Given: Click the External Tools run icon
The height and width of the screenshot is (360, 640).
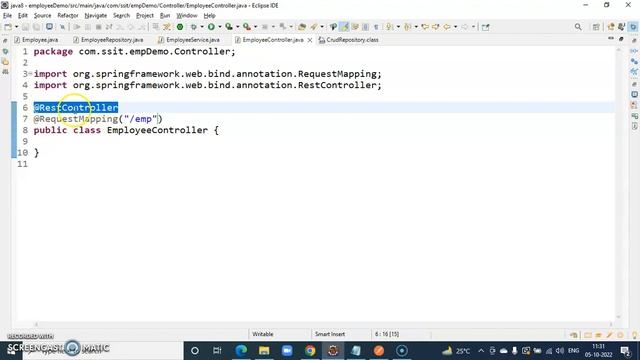Looking at the screenshot, I should tap(247, 27).
